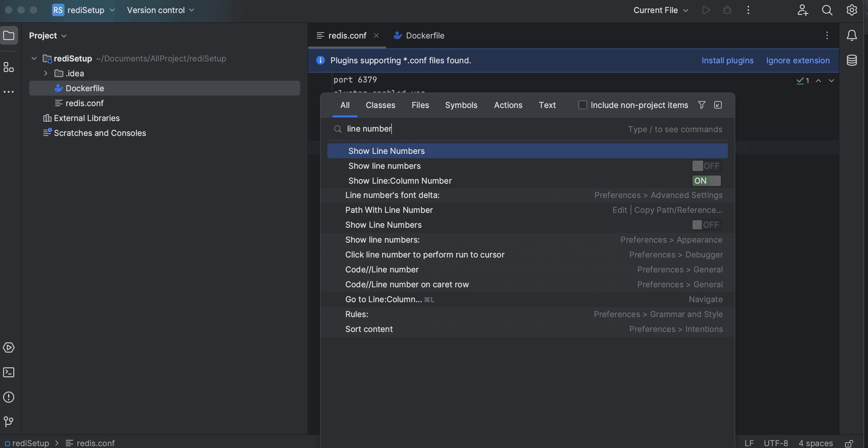Open the Structure tool window icon
The width and height of the screenshot is (868, 448).
(9, 67)
